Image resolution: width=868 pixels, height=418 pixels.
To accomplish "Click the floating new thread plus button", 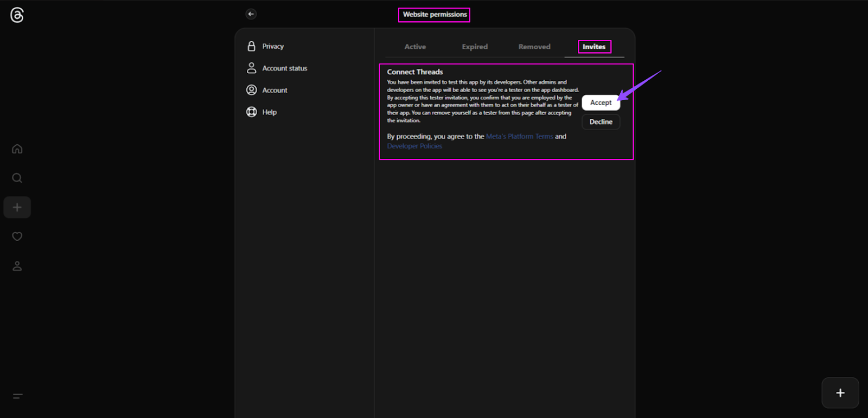I will pos(840,393).
